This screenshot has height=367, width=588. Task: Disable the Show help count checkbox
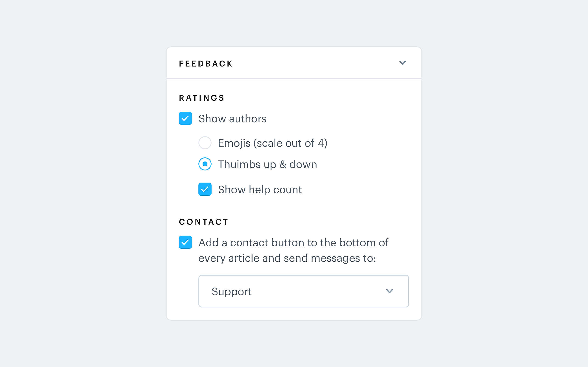point(205,189)
